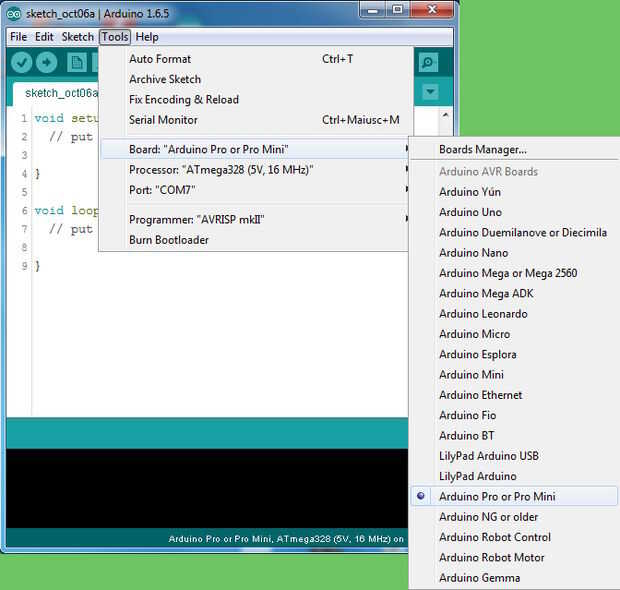Switch to sketch_oct06a tab

(56, 93)
